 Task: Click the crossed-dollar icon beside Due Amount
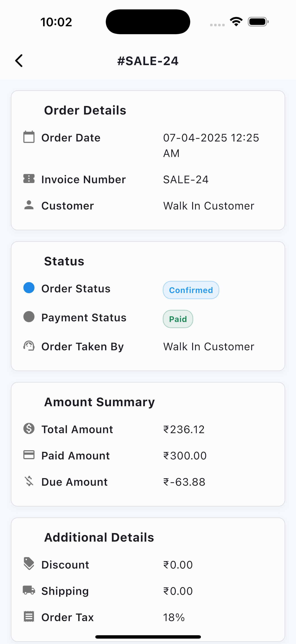[29, 481]
